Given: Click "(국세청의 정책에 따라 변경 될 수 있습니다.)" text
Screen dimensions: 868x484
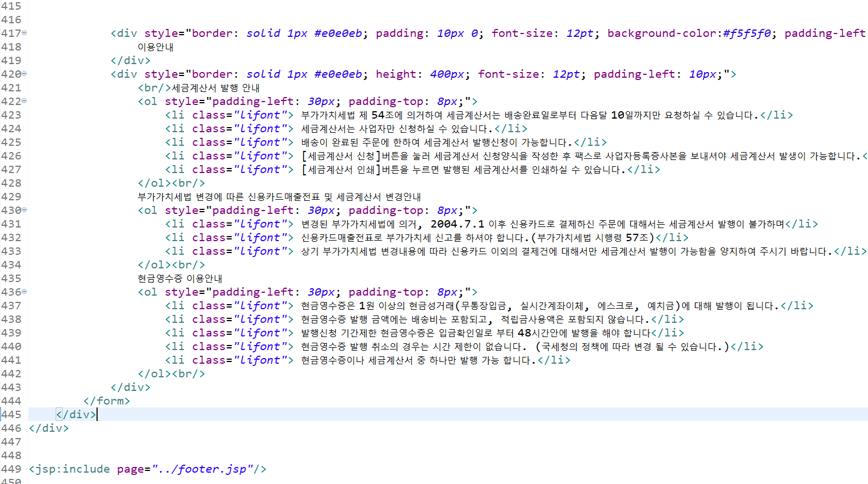Looking at the screenshot, I should (x=632, y=347).
